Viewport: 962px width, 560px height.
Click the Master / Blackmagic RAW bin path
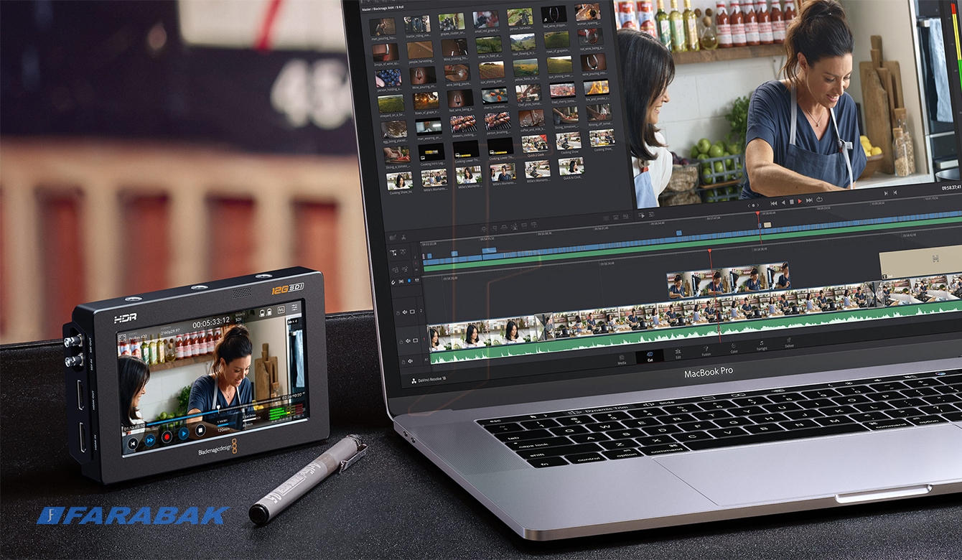pyautogui.click(x=383, y=8)
